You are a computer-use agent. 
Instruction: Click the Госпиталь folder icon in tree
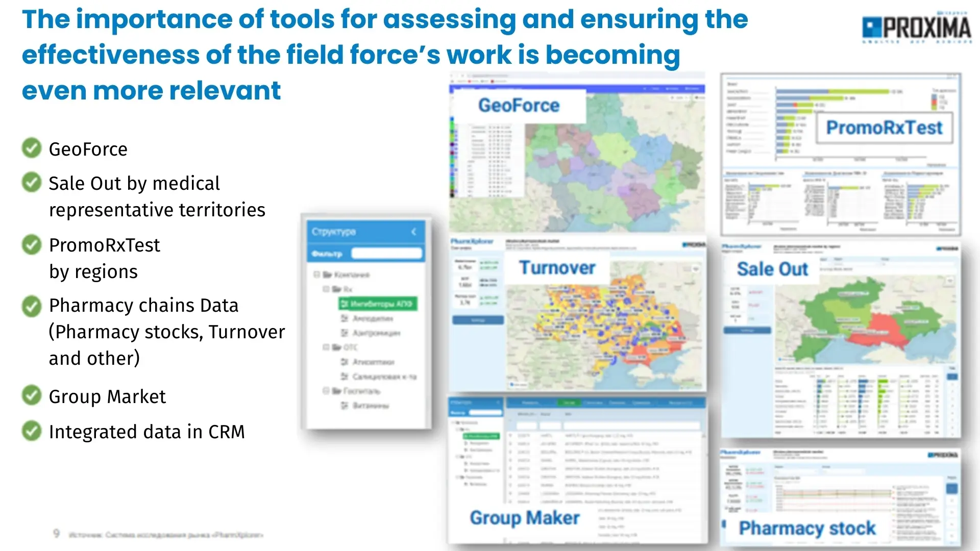(x=336, y=391)
